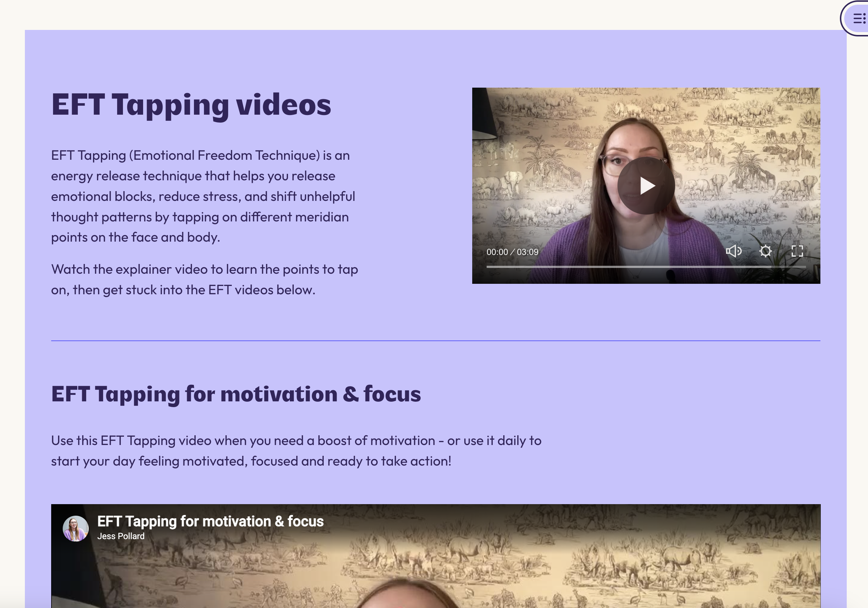Click the Emotional Freedom Technique paragraph

203,196
